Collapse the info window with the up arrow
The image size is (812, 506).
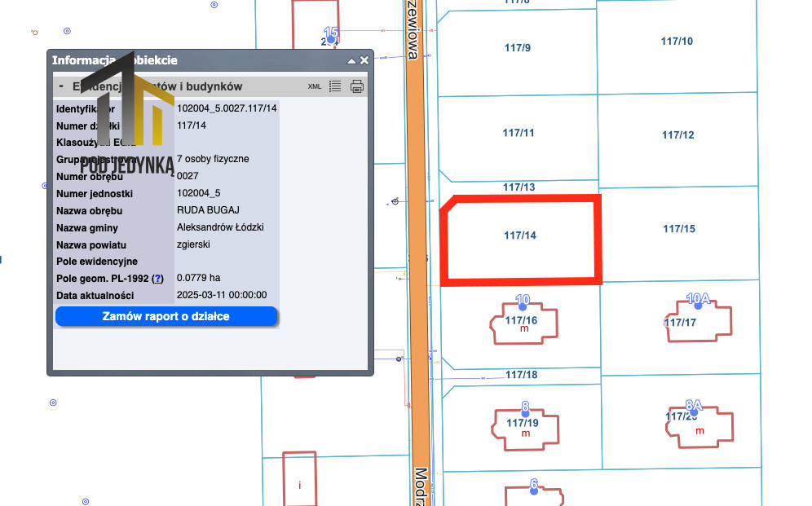pyautogui.click(x=351, y=60)
